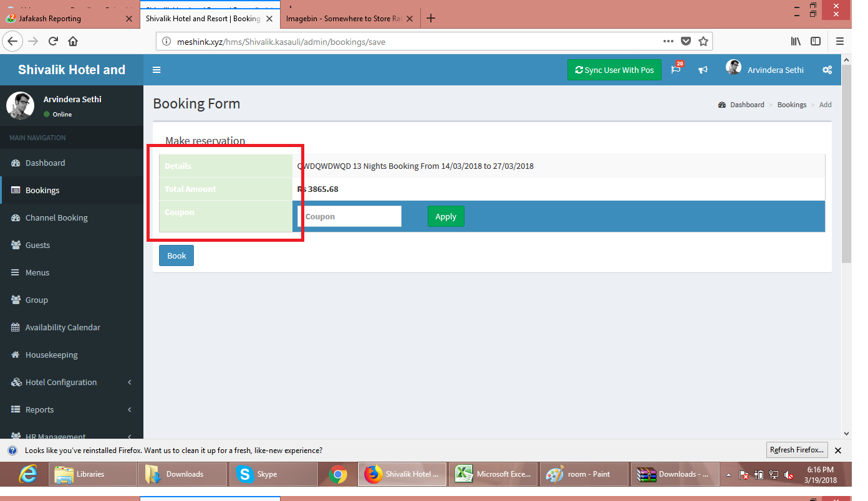Open Firefox library icon
The width and height of the screenshot is (868, 501).
point(796,42)
